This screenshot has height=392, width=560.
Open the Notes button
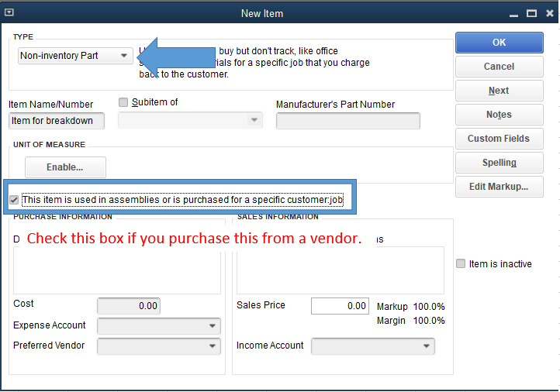pos(500,115)
